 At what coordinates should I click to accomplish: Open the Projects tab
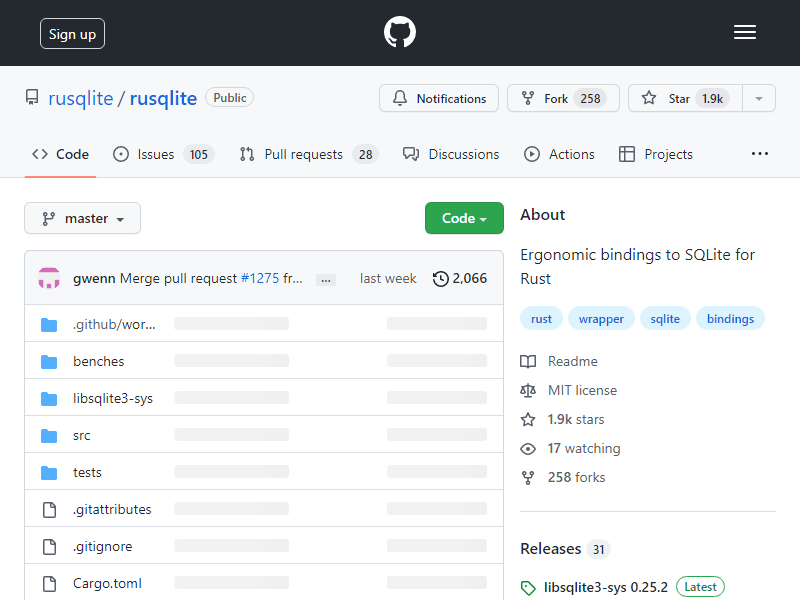656,154
